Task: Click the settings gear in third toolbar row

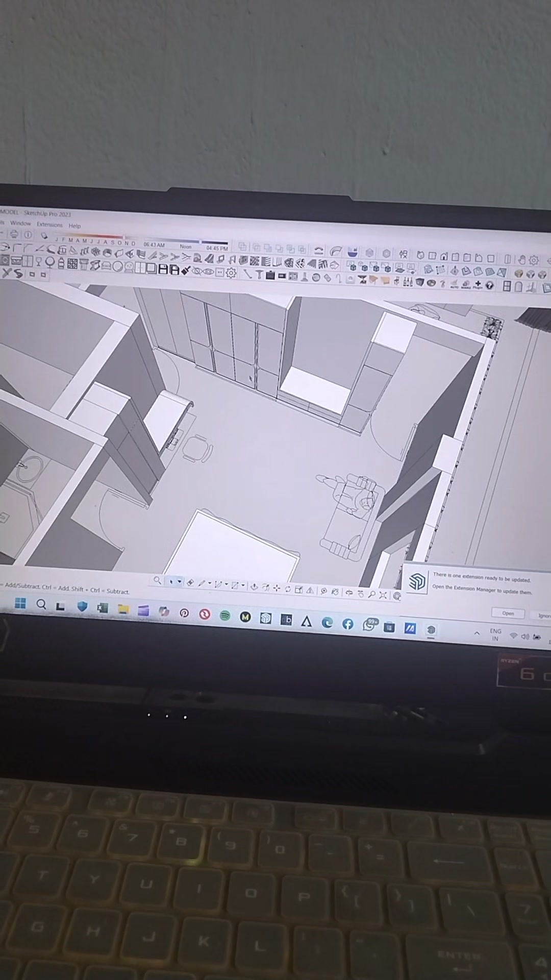Action: pyautogui.click(x=231, y=273)
